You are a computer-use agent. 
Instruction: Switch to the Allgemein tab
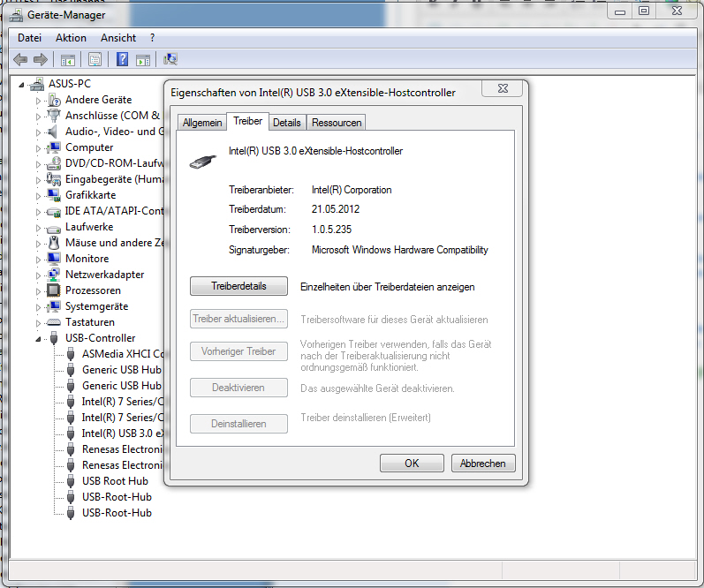click(x=202, y=123)
